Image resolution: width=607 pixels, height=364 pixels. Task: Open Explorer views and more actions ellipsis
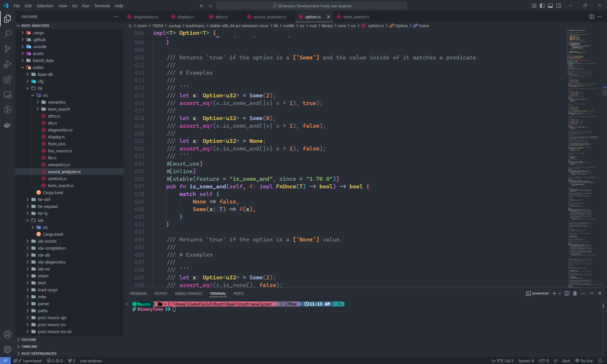click(116, 17)
